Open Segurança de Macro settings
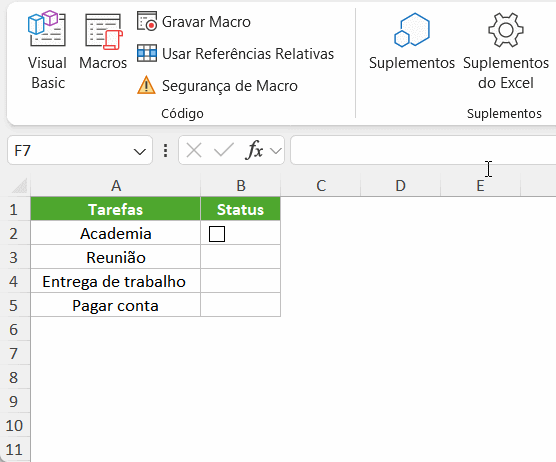Screen dimensions: 556x462 [x=217, y=85]
